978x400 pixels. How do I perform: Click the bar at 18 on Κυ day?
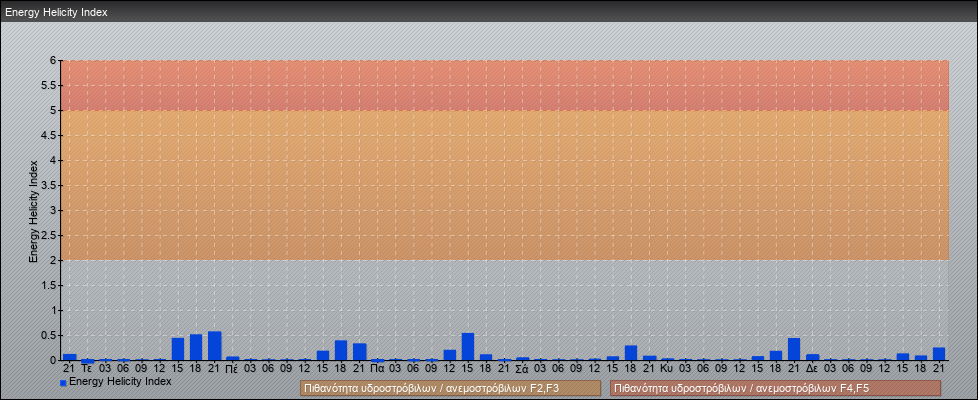click(776, 356)
